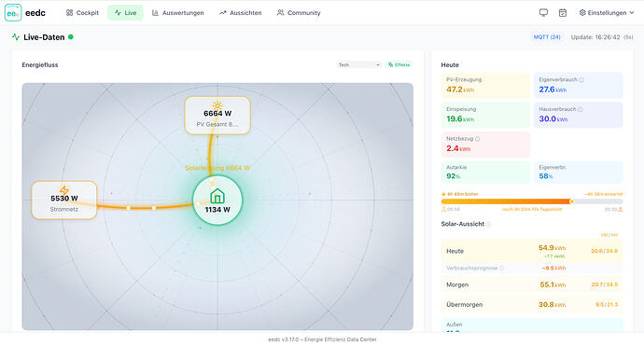
Task: Click the Energiefluss heading
Action: [40, 65]
